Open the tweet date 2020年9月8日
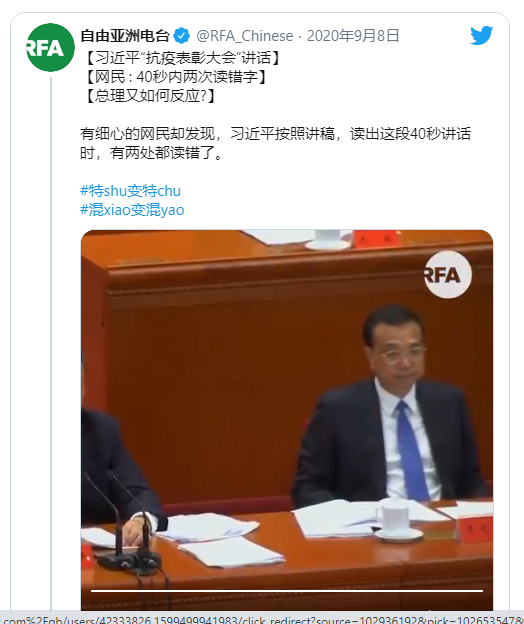The width and height of the screenshot is (524, 624). (x=353, y=36)
